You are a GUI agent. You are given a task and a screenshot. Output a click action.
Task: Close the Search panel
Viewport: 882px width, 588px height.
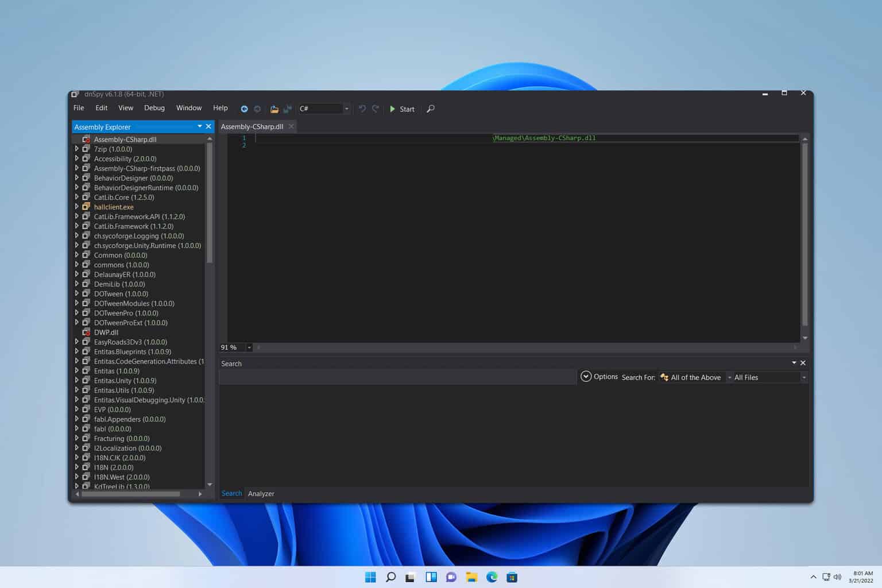803,363
